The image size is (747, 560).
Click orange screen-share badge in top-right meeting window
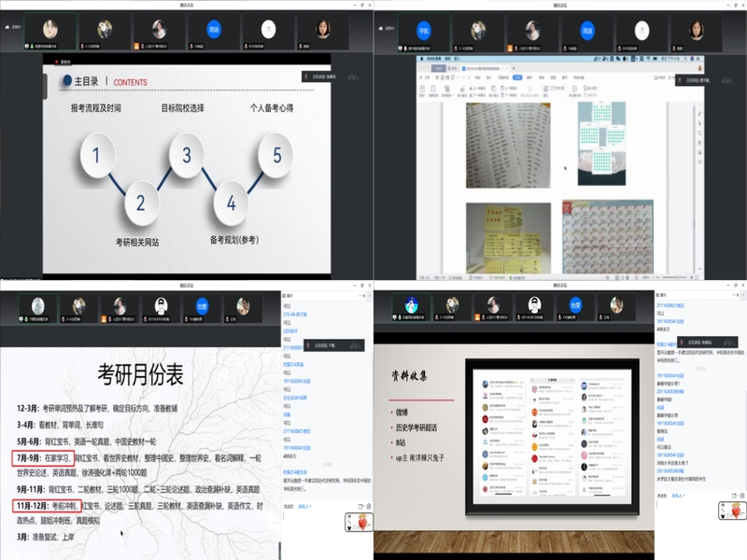pyautogui.click(x=510, y=49)
